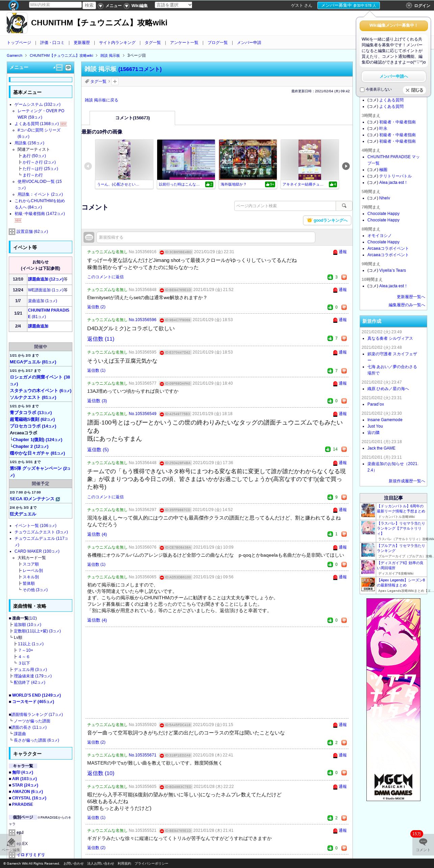Open the settings gear icon near login

coord(409,5)
